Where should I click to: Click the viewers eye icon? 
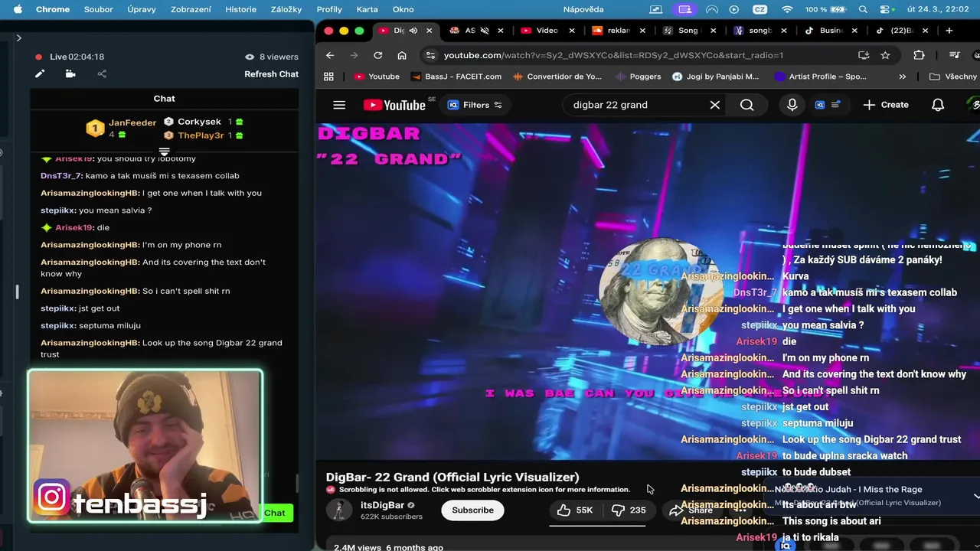[249, 57]
